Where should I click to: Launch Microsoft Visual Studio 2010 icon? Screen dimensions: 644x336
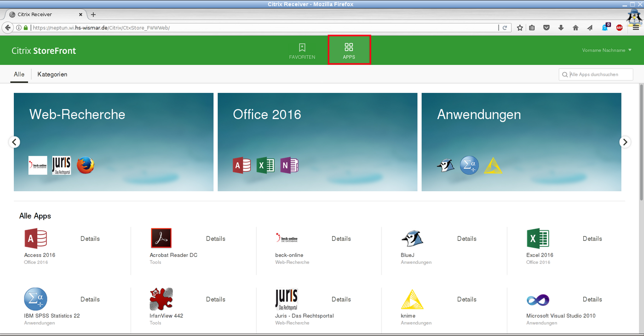point(538,300)
